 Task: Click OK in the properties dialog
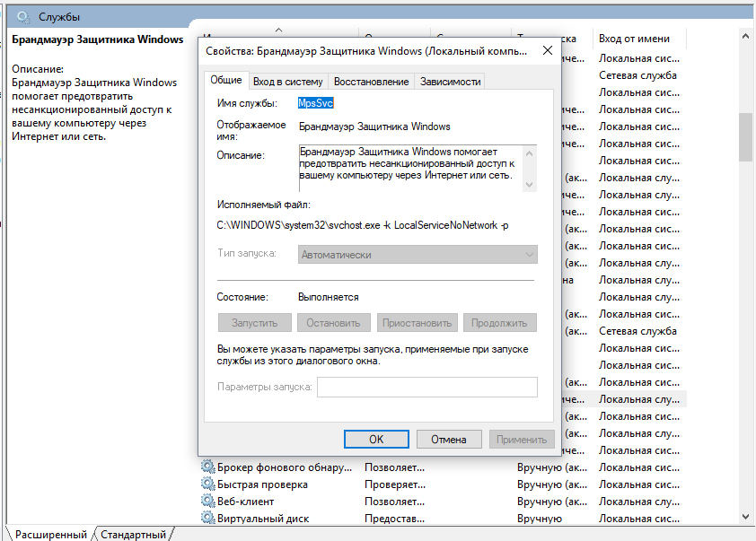[376, 440]
